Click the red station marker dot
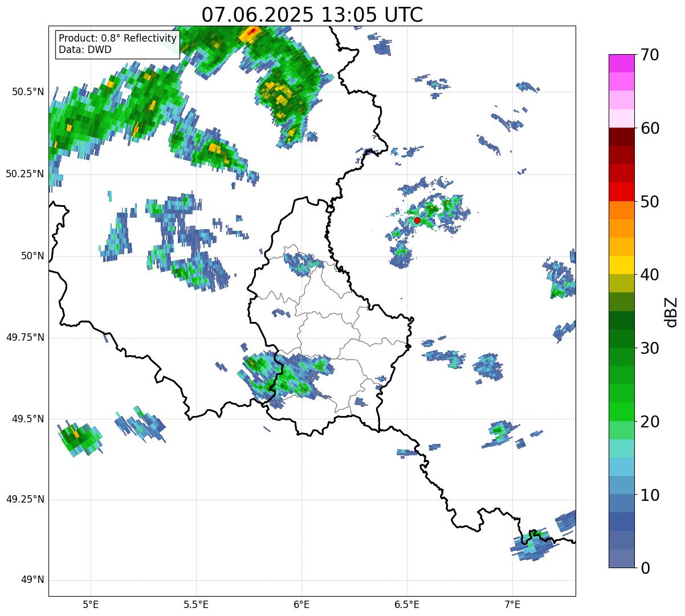The height and width of the screenshot is (616, 685). [x=417, y=220]
